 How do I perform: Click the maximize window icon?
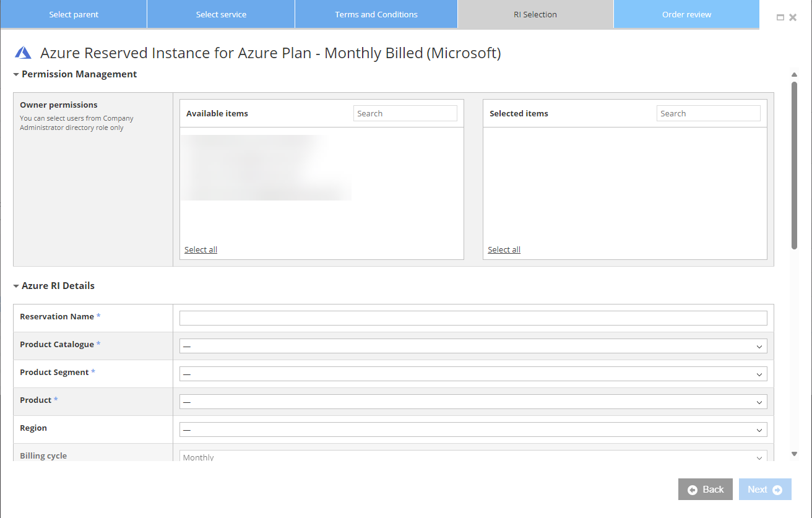click(x=780, y=17)
